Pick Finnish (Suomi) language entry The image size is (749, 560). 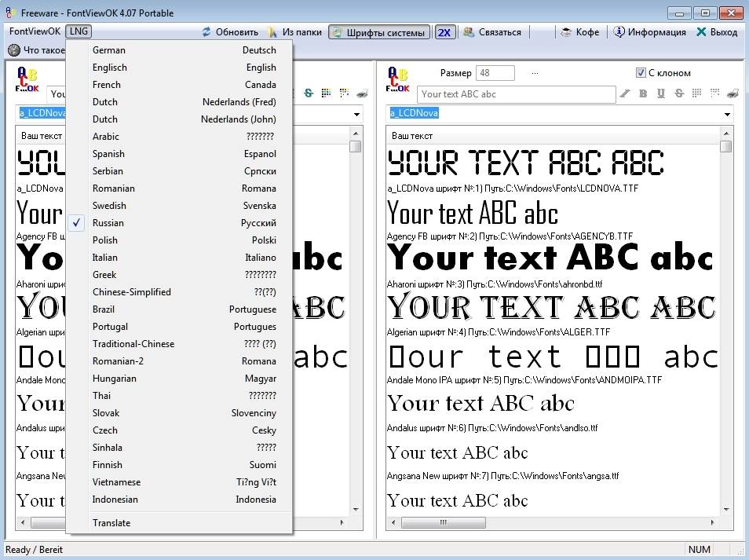[x=180, y=464]
